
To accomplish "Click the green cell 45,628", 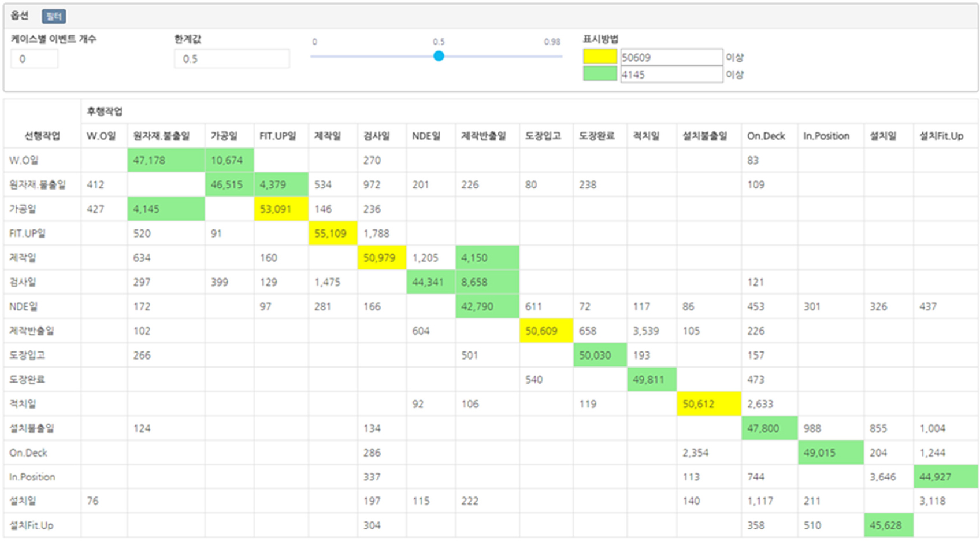I will (x=889, y=525).
